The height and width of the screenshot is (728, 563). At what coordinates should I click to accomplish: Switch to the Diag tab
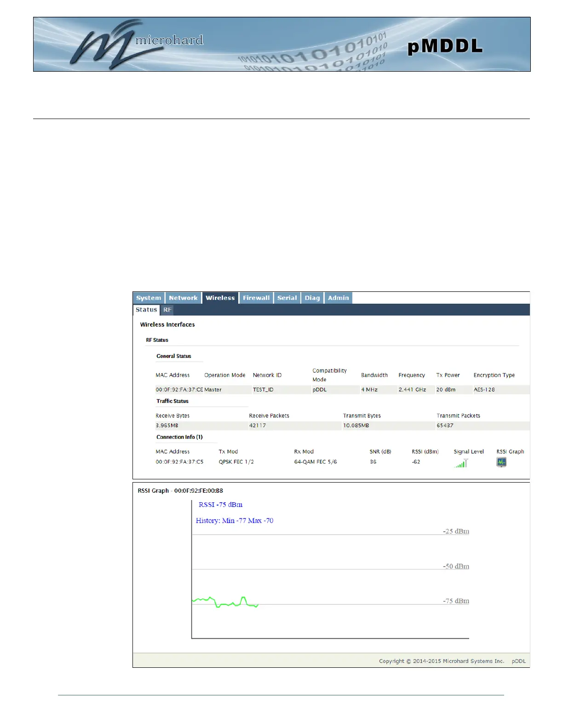click(x=312, y=298)
